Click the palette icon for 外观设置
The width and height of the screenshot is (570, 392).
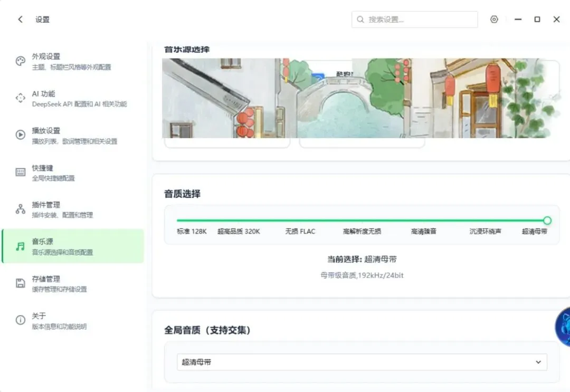point(21,61)
